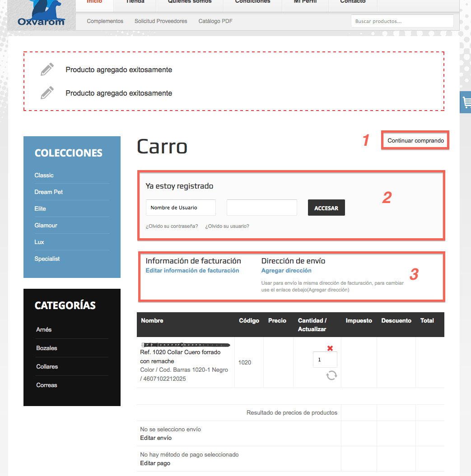Focus the Nombre de Usuario field
The height and width of the screenshot is (476, 471).
click(181, 208)
